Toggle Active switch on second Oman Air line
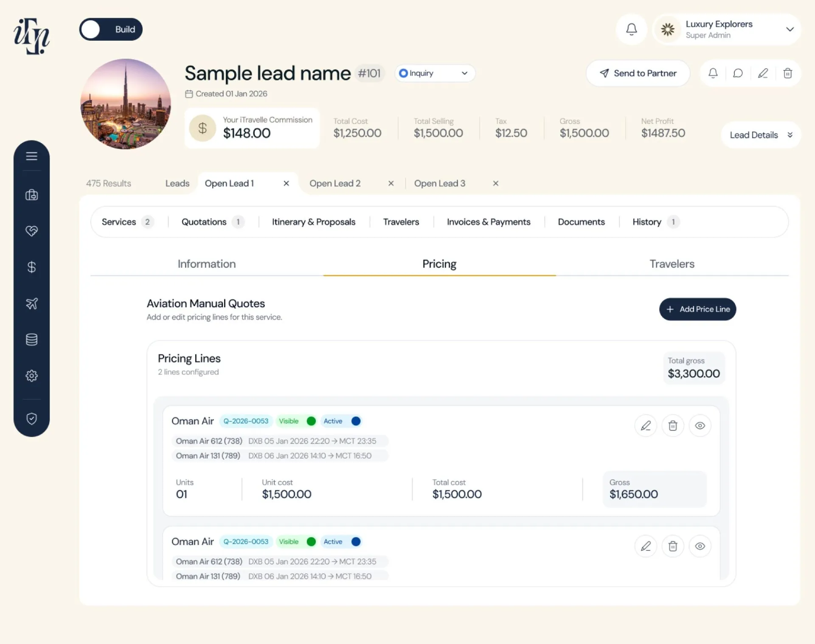 point(356,541)
